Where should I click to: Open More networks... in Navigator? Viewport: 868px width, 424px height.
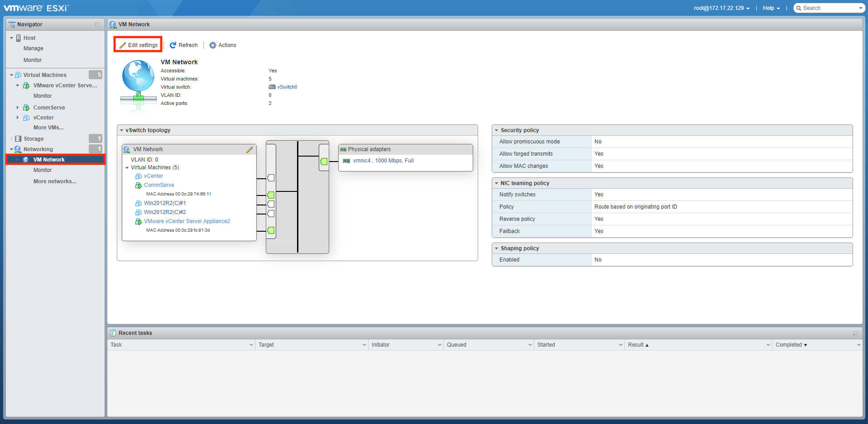55,181
